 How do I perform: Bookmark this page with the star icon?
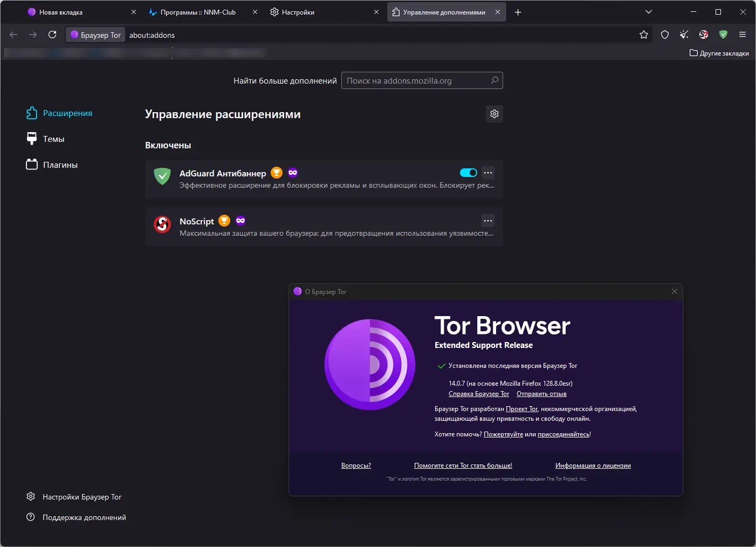tap(644, 35)
